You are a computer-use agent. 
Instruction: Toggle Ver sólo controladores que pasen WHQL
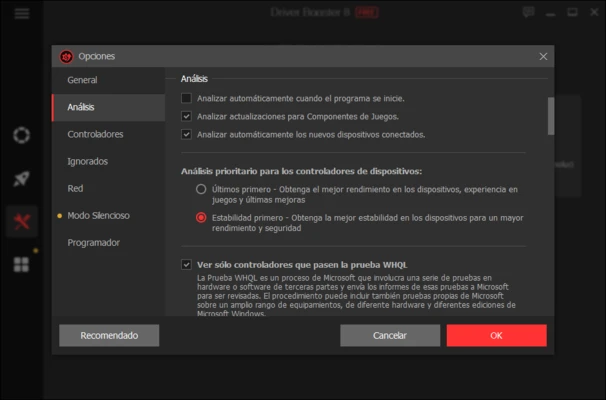click(x=186, y=265)
